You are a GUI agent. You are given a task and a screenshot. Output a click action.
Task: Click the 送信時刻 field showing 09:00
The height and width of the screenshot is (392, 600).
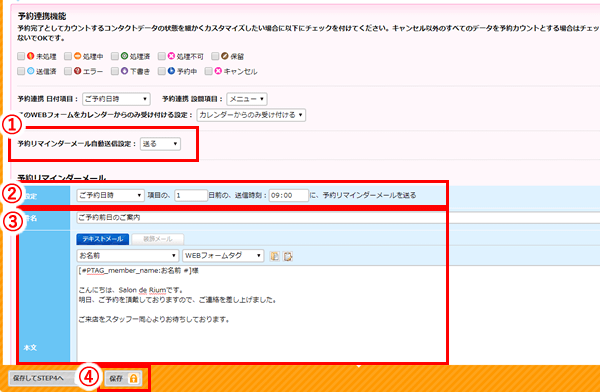[x=289, y=195]
